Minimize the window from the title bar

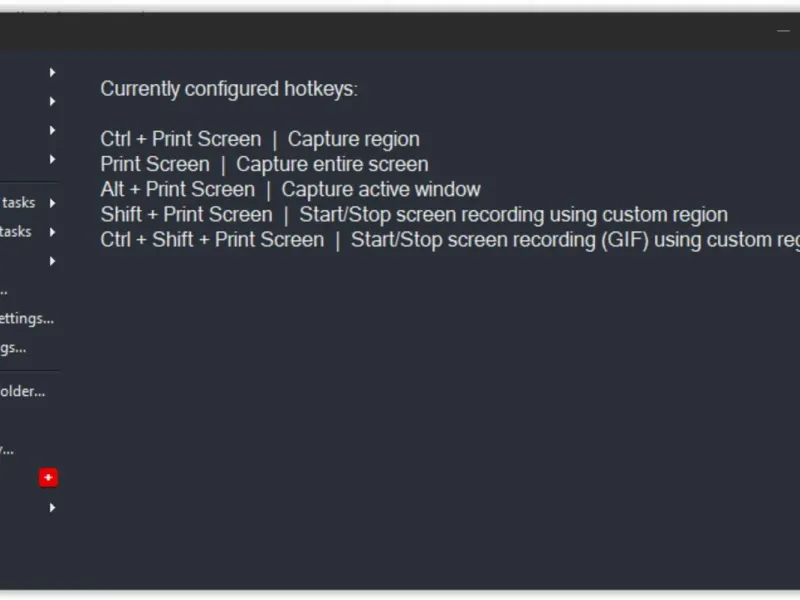(x=783, y=31)
